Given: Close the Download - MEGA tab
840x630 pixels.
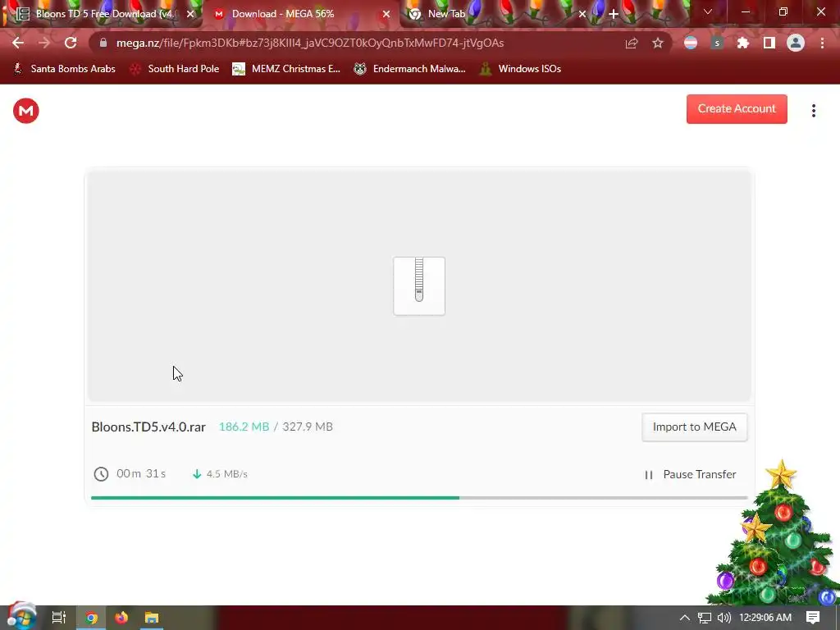Looking at the screenshot, I should click(386, 14).
